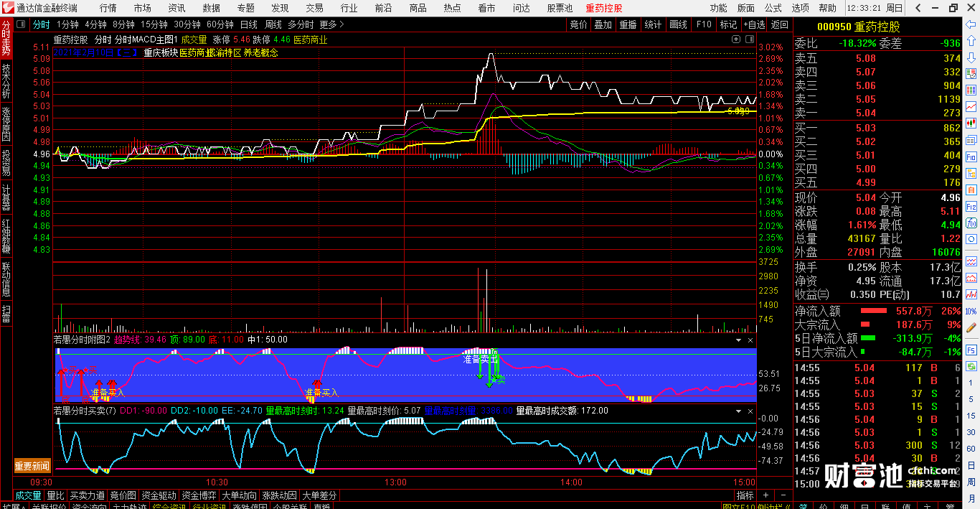980x509 pixels.
Task: Select the 量比 indicator tab
Action: [56, 495]
